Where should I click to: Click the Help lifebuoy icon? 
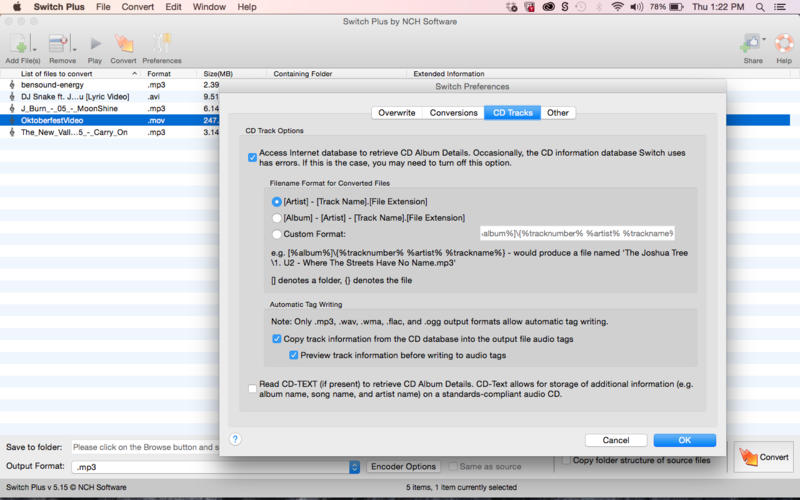pos(784,44)
